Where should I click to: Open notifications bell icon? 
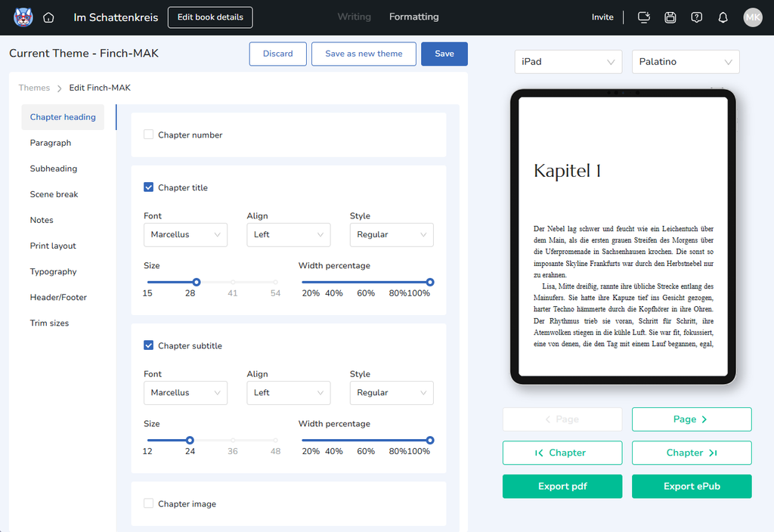(723, 17)
